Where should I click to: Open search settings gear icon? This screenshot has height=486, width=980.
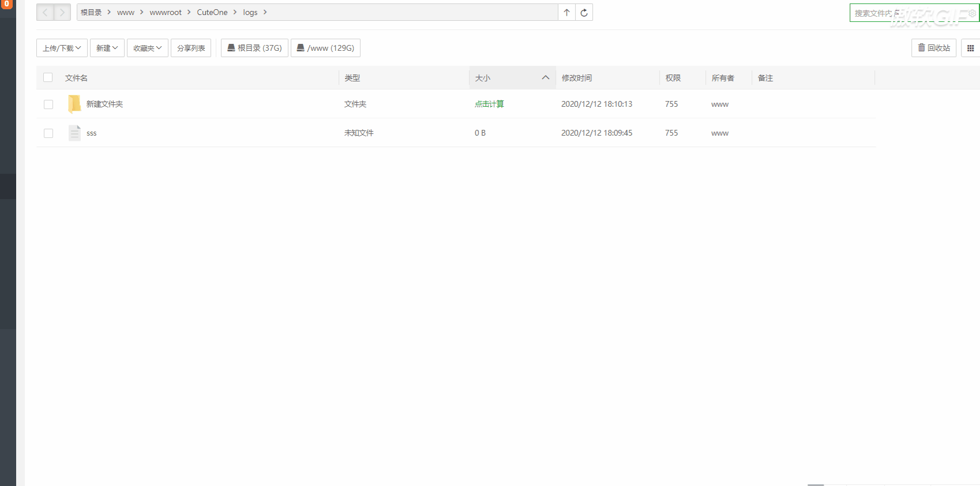[972, 13]
